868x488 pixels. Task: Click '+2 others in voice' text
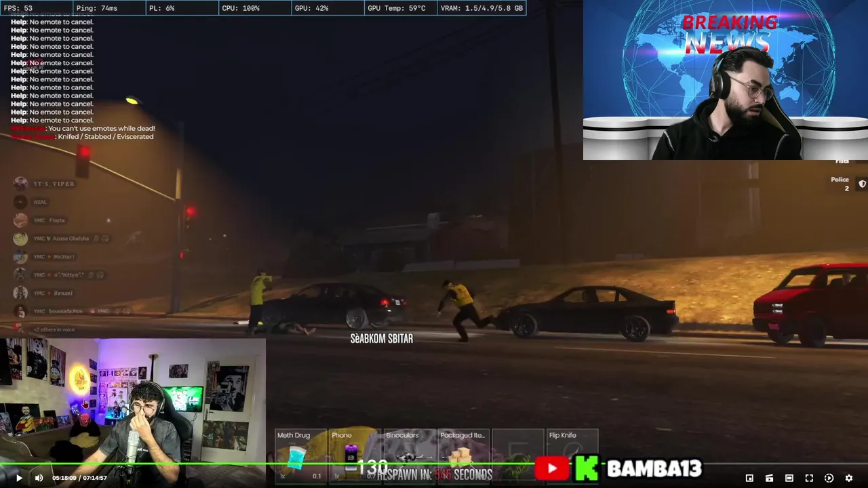coord(54,329)
